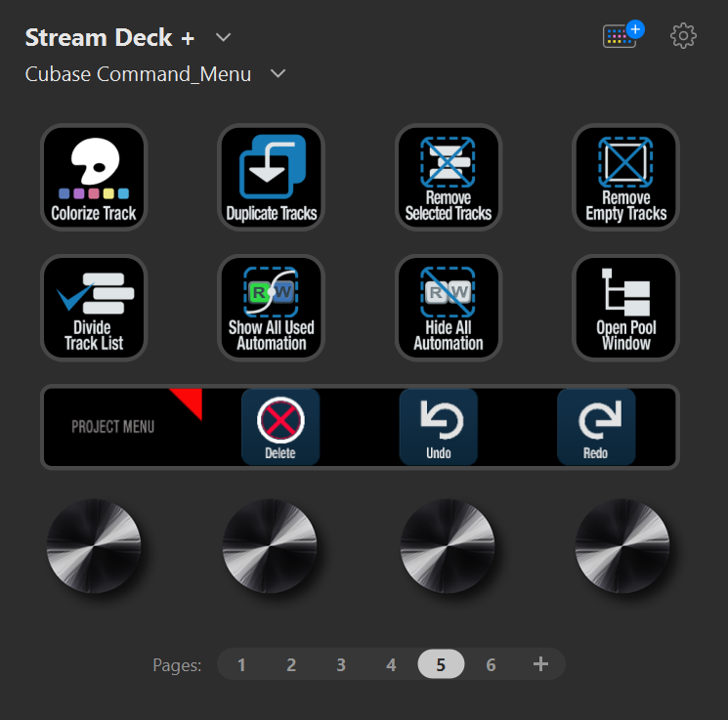Select the Show All Used Automation key
728x720 pixels.
tap(271, 308)
